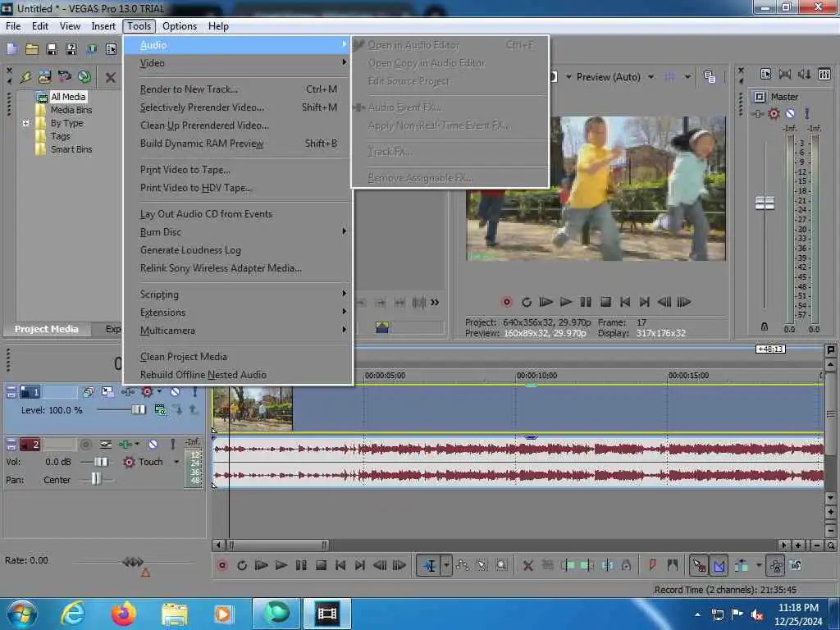The width and height of the screenshot is (840, 630).
Task: Open Master automation settings gear
Action: point(774,113)
